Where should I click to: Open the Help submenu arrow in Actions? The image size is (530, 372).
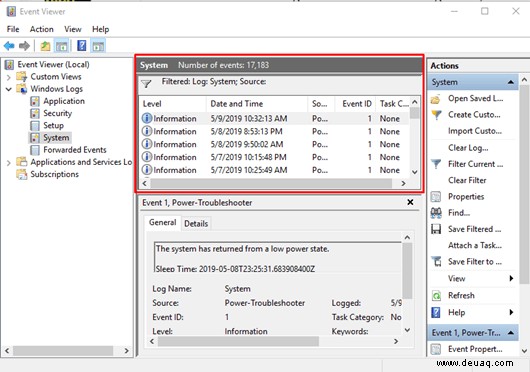511,312
